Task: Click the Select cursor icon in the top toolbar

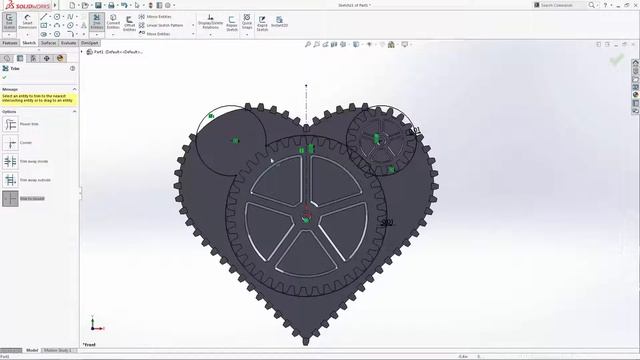Action: pos(137,5)
